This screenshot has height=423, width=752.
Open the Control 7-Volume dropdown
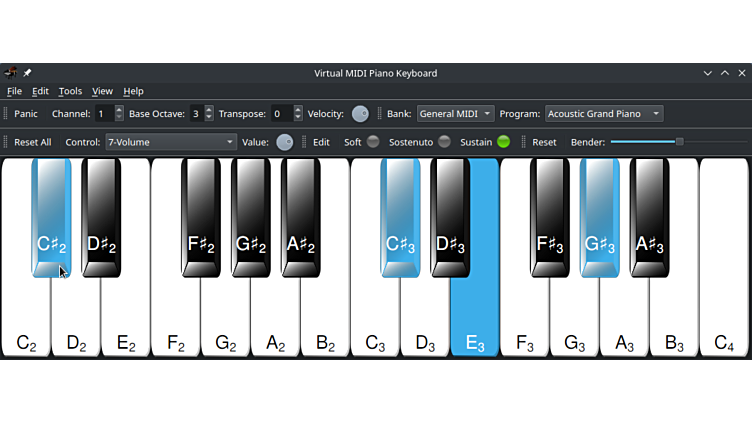[171, 142]
